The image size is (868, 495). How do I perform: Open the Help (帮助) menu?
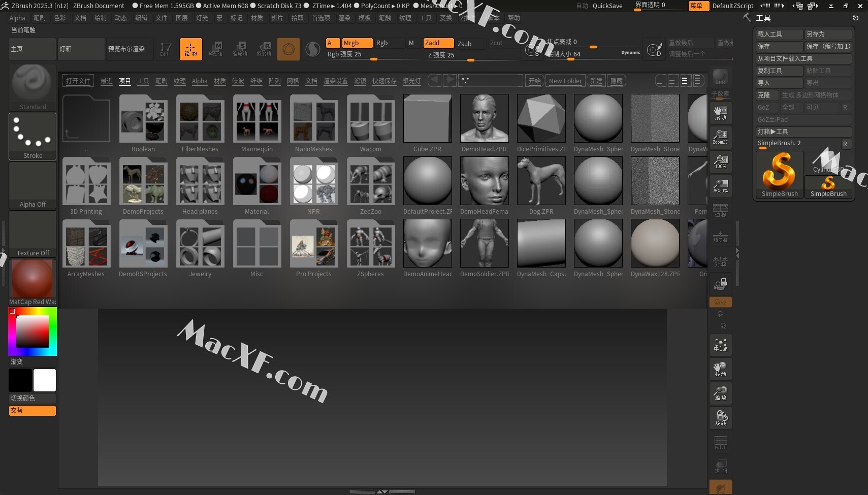point(514,18)
